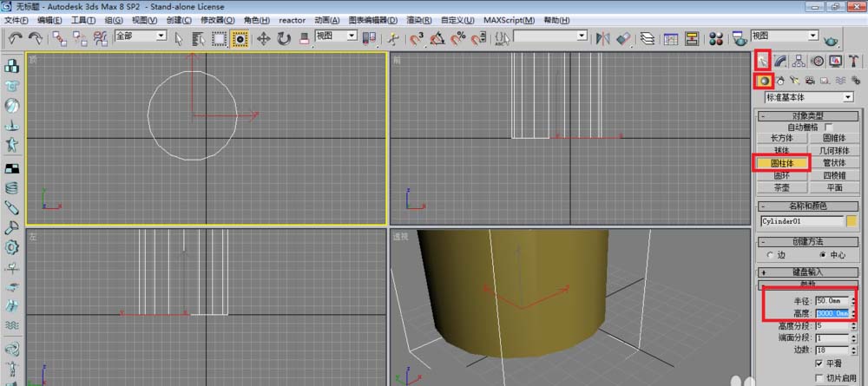Click the Undo arrow in main toolbar
Screen dimensions: 868x386
16,37
